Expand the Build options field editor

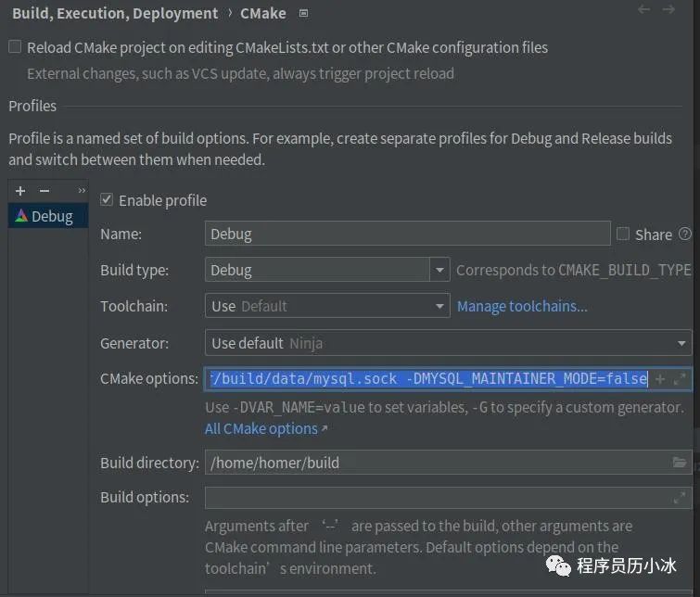pyautogui.click(x=680, y=498)
